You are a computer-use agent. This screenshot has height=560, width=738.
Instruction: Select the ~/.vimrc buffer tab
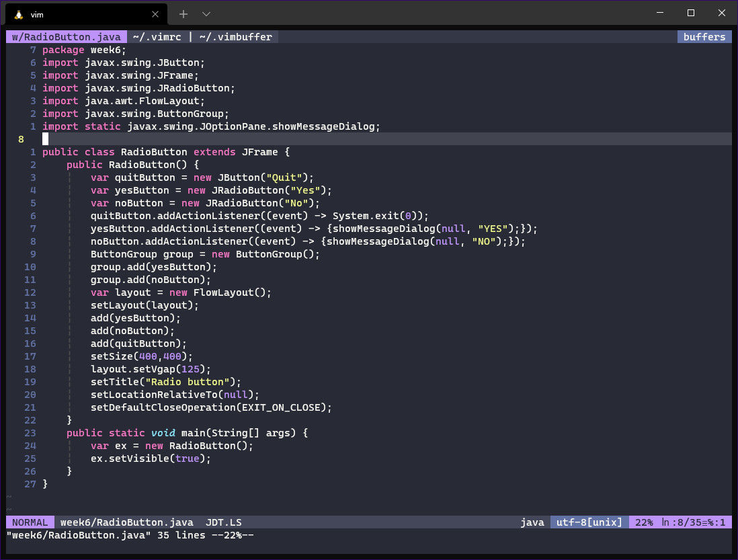(x=157, y=37)
